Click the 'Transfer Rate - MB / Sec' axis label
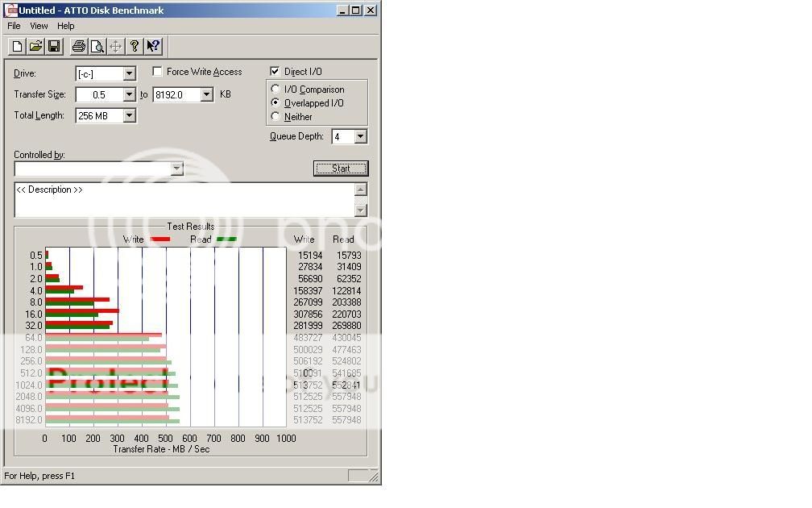Viewport: 812px width, 508px height. (162, 449)
